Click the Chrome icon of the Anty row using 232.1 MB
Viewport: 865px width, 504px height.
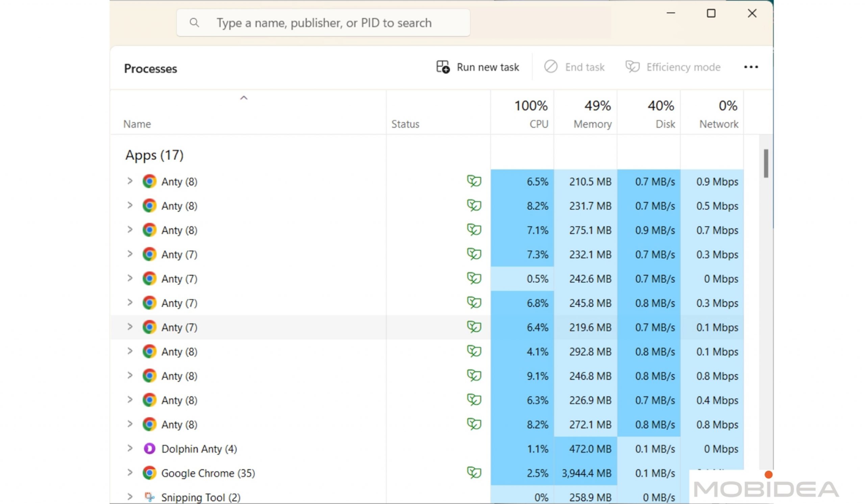(x=149, y=255)
